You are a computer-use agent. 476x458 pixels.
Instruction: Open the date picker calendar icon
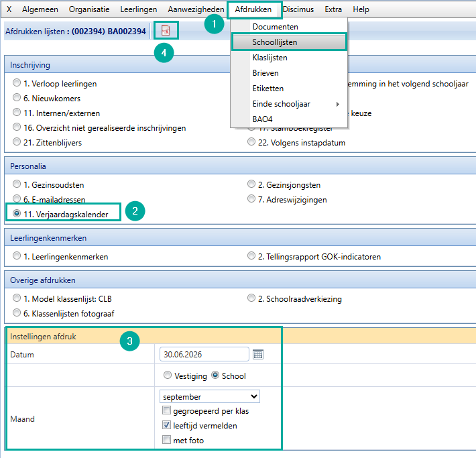tap(258, 355)
